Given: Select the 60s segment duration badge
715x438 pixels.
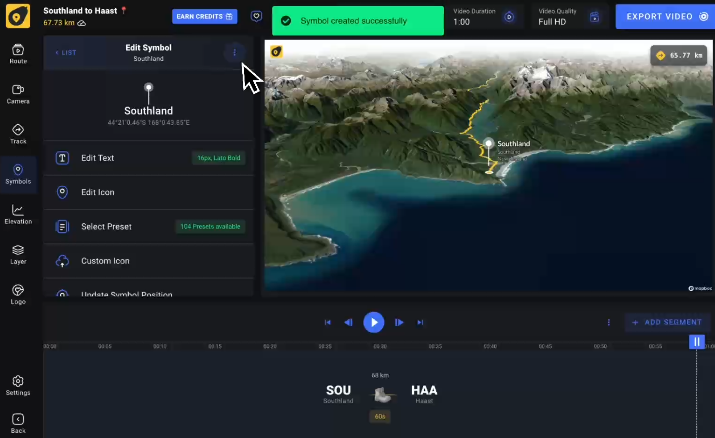Looking at the screenshot, I should 379,416.
